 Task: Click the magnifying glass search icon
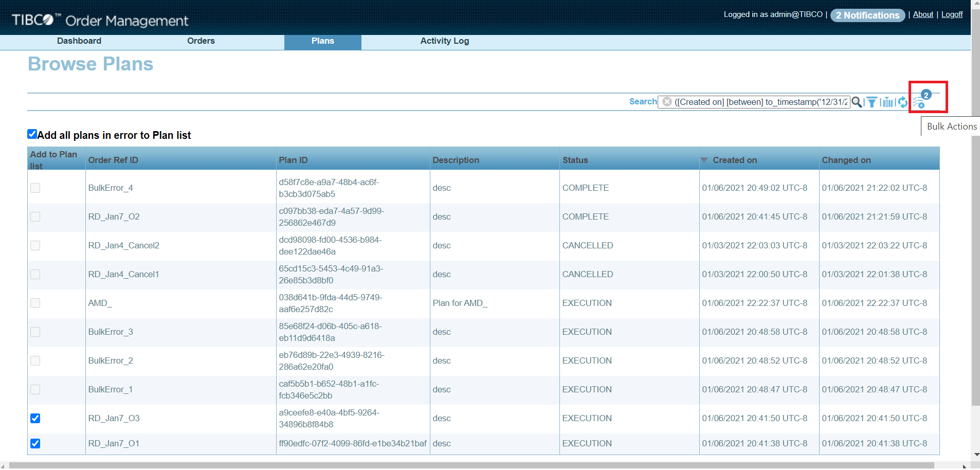click(856, 102)
